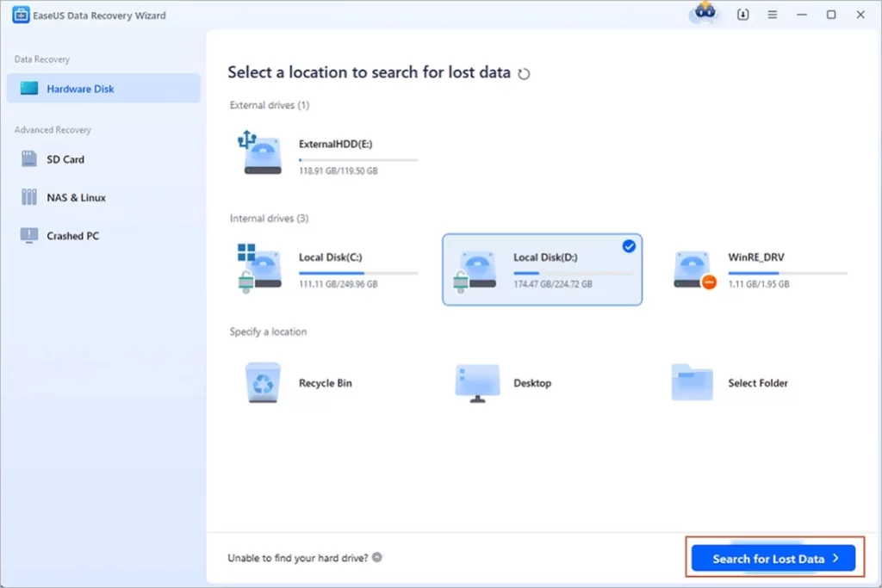Viewport: 882px width, 588px height.
Task: Click the refresh icon beside the heading
Action: click(x=524, y=74)
